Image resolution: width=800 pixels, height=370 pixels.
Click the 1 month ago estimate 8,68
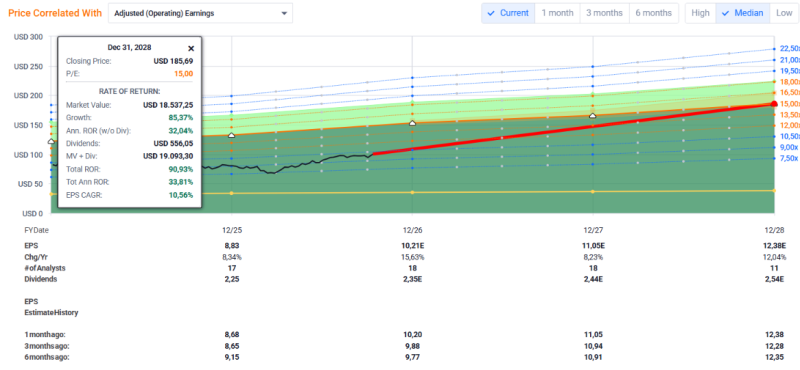(232, 335)
